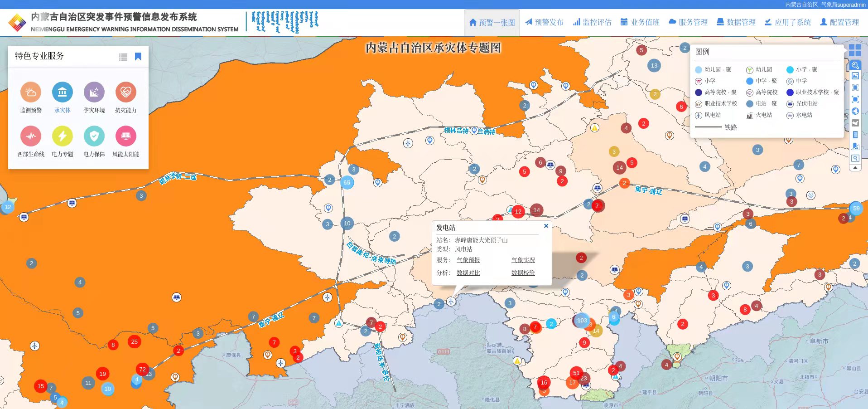Click the cluster marker labeled 103
The width and height of the screenshot is (868, 409).
(x=582, y=320)
